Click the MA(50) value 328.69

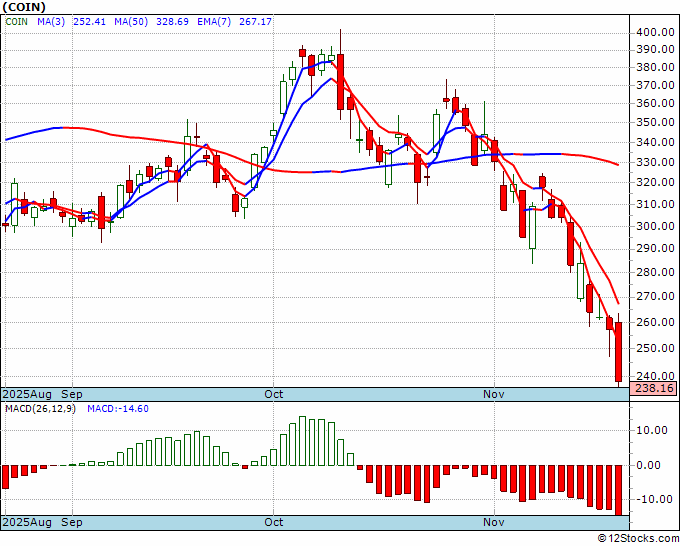(x=172, y=22)
